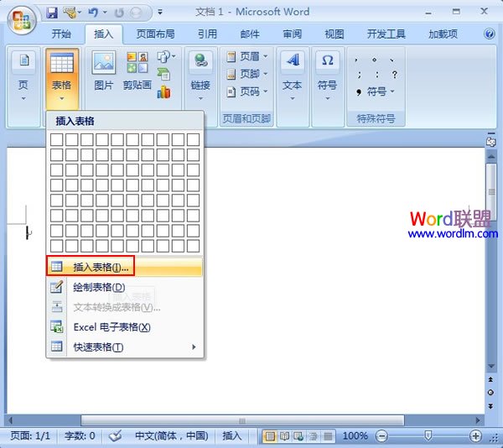Screen dimensions: 503x448
Task: Click the zoom in plus button
Action: [x=475, y=436]
